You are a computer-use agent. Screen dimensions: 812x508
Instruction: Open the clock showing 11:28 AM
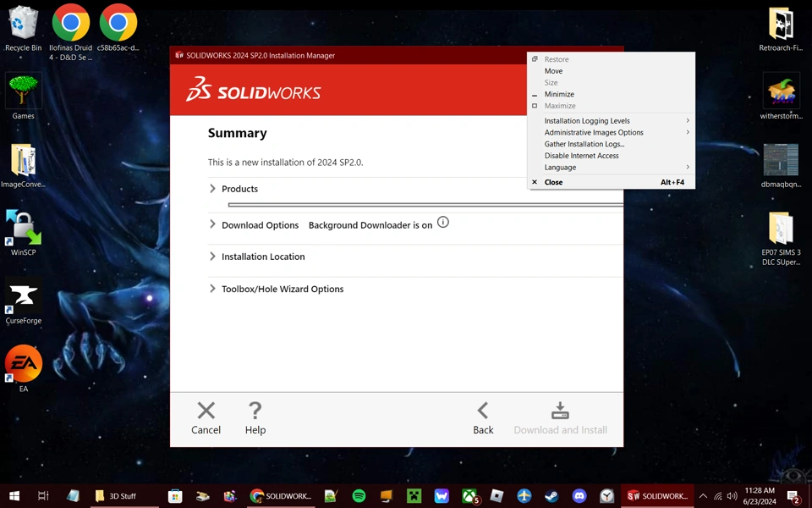(x=760, y=496)
